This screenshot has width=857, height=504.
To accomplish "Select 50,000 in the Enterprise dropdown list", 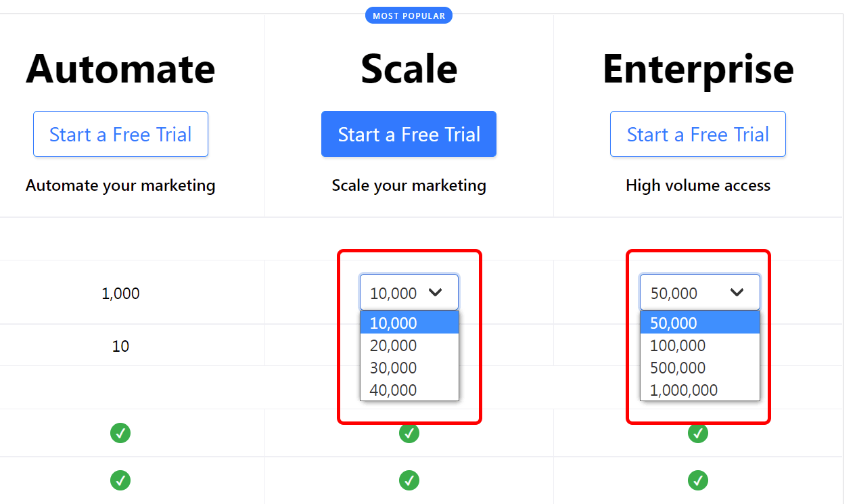I will 699,323.
